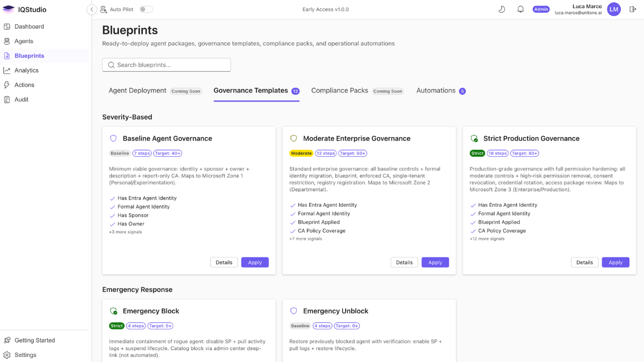Click the Actions lightning icon
The image size is (644, 362).
tap(7, 85)
